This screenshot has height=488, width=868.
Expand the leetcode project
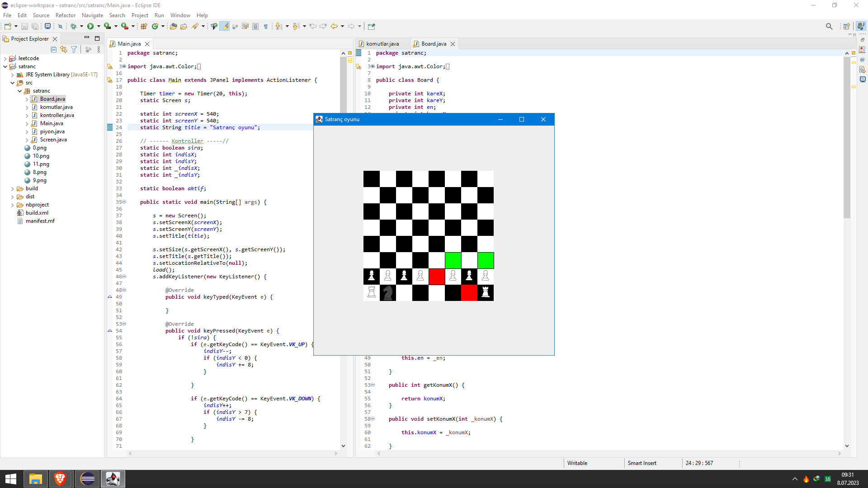coord(5,58)
